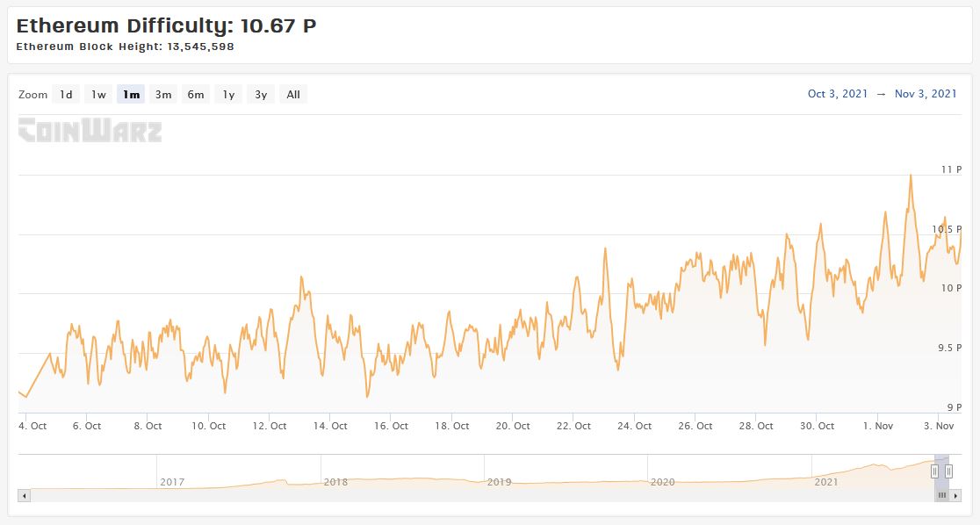This screenshot has height=525, width=980.
Task: Click the '24. Oct' axis label
Action: [634, 426]
